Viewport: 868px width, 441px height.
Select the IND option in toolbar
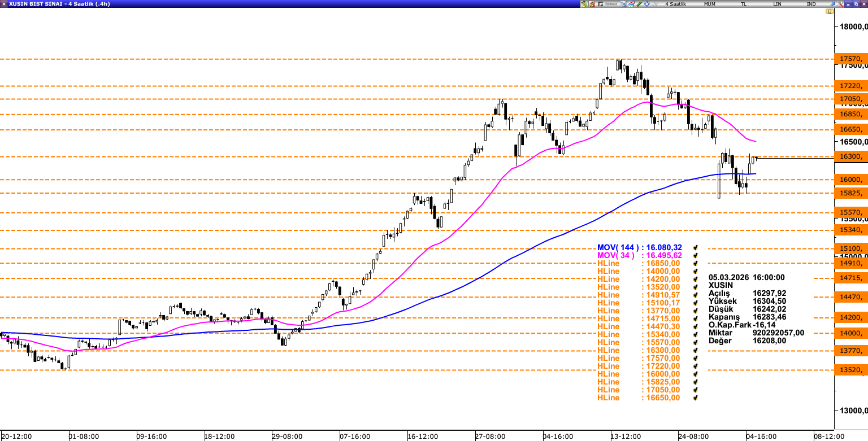pyautogui.click(x=811, y=4)
